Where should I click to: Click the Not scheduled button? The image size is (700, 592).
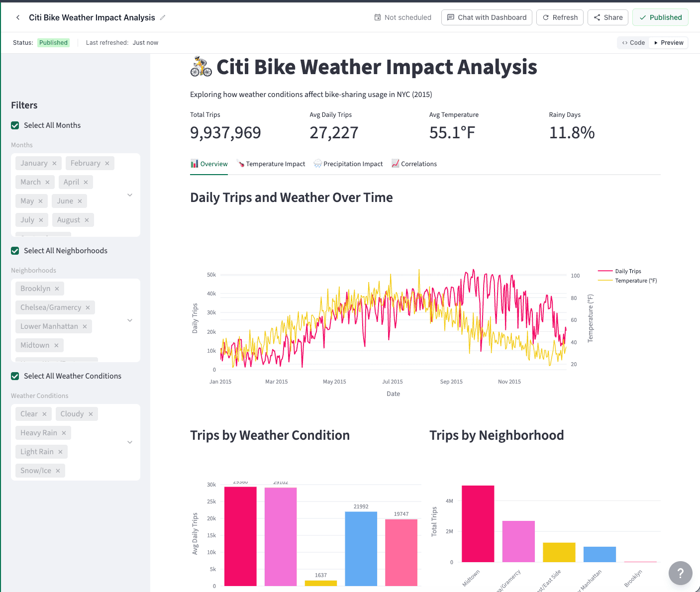click(402, 17)
